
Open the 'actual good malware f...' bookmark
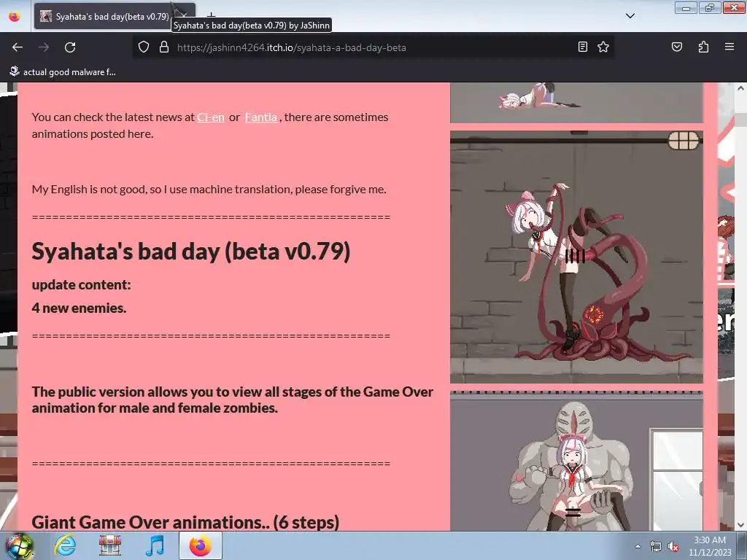[63, 72]
